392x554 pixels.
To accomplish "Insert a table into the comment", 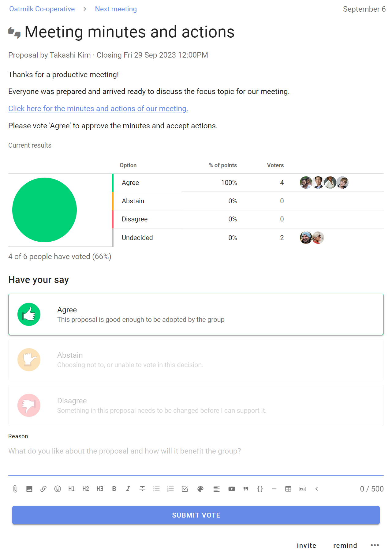I will (x=288, y=489).
